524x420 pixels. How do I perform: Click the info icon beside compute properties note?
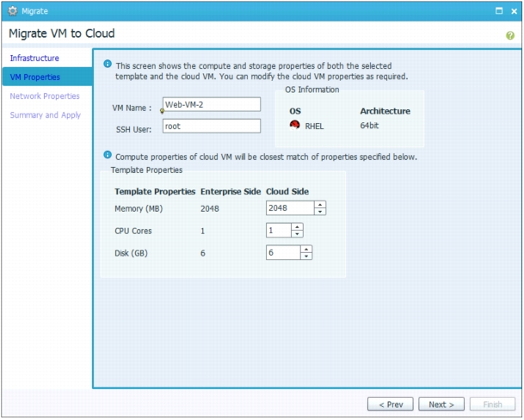tap(108, 155)
